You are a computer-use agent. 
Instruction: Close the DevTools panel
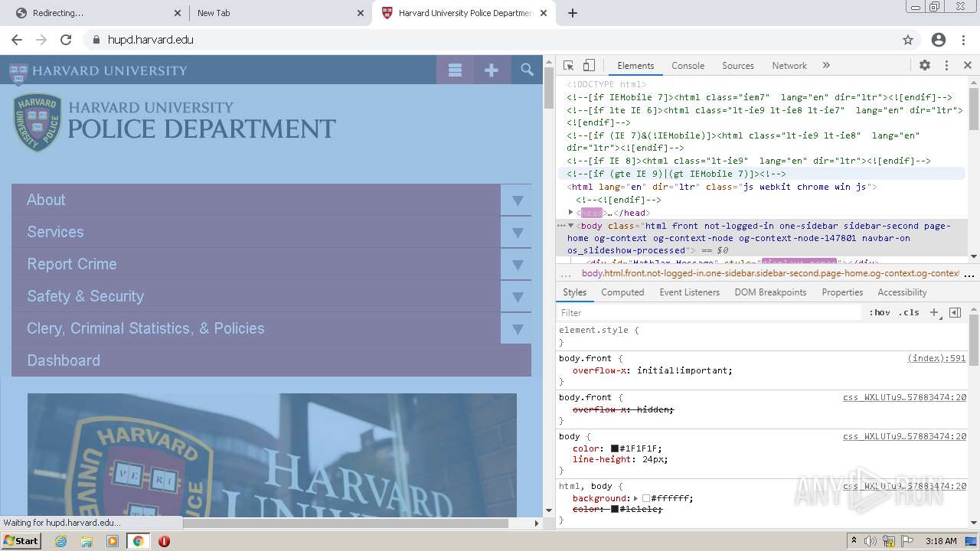968,65
